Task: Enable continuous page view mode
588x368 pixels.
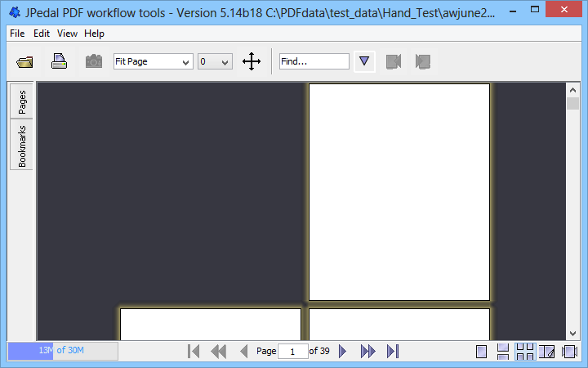Action: point(503,352)
